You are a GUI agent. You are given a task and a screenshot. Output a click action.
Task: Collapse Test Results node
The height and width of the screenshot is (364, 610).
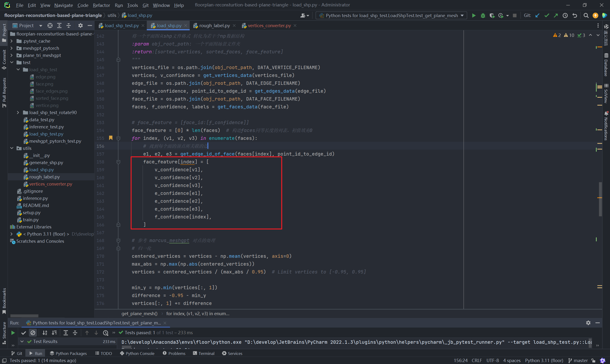pos(22,341)
